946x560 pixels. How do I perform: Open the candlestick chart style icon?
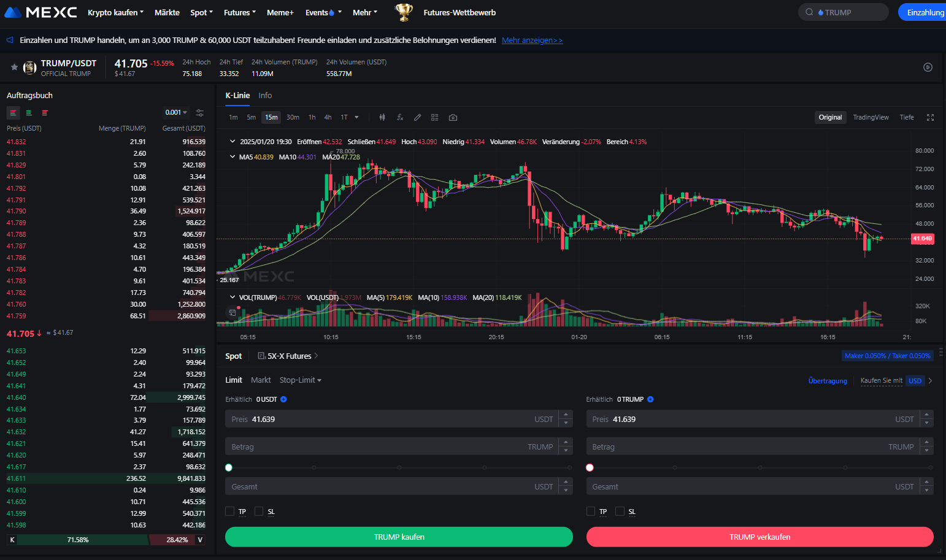[x=382, y=117]
